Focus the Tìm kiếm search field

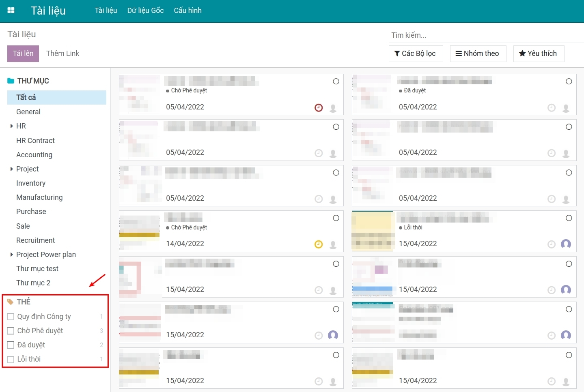[x=483, y=35]
